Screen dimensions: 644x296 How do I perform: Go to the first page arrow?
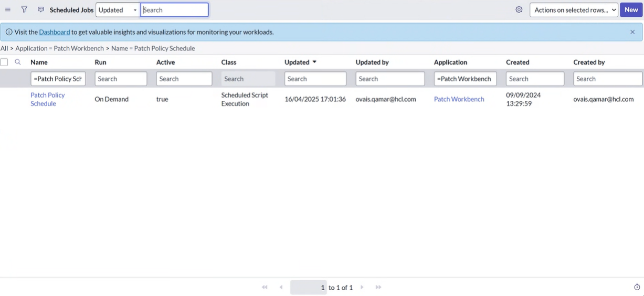(265, 287)
